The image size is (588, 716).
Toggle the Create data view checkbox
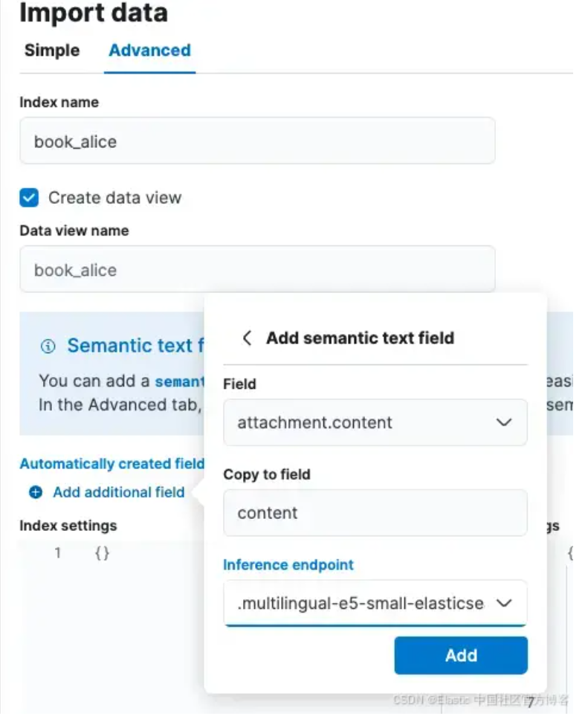tap(29, 198)
